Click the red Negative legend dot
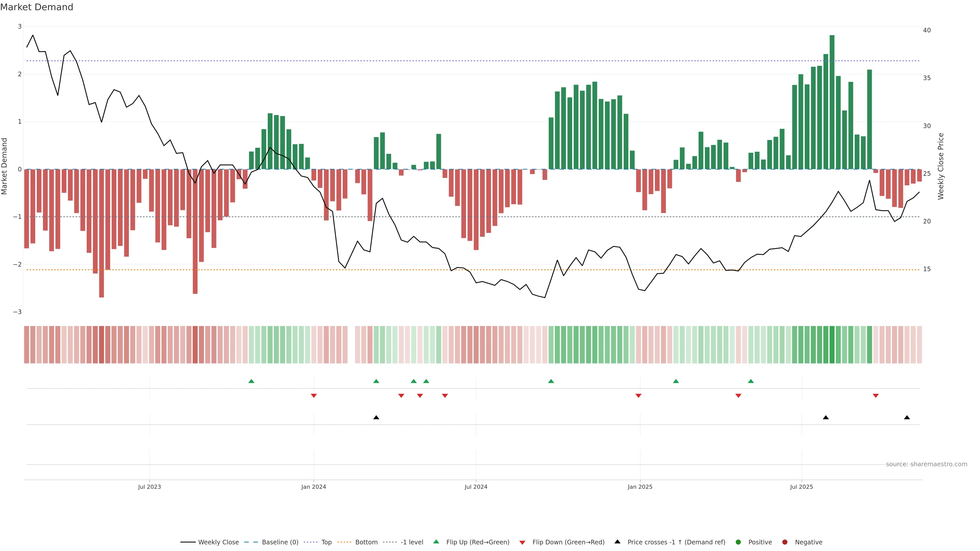980x551 pixels. [785, 542]
